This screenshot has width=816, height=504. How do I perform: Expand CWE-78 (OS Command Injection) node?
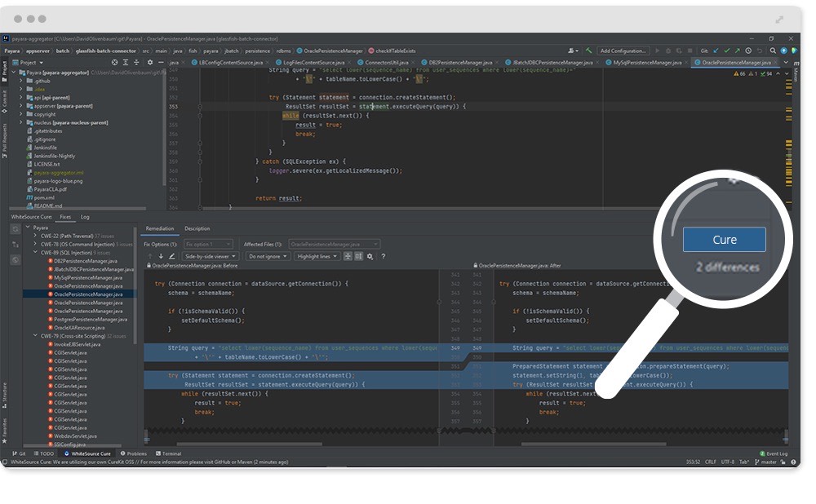35,244
